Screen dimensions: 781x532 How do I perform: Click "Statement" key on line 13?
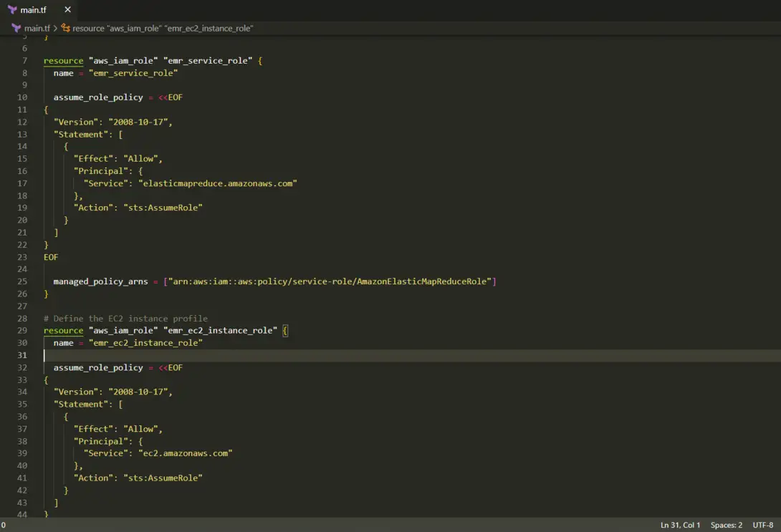click(x=81, y=135)
